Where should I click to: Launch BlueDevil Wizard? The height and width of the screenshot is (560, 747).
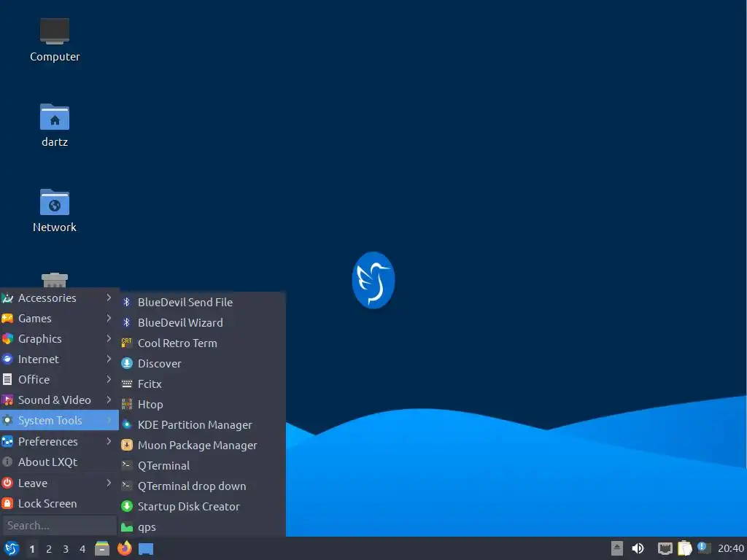[x=203, y=322]
